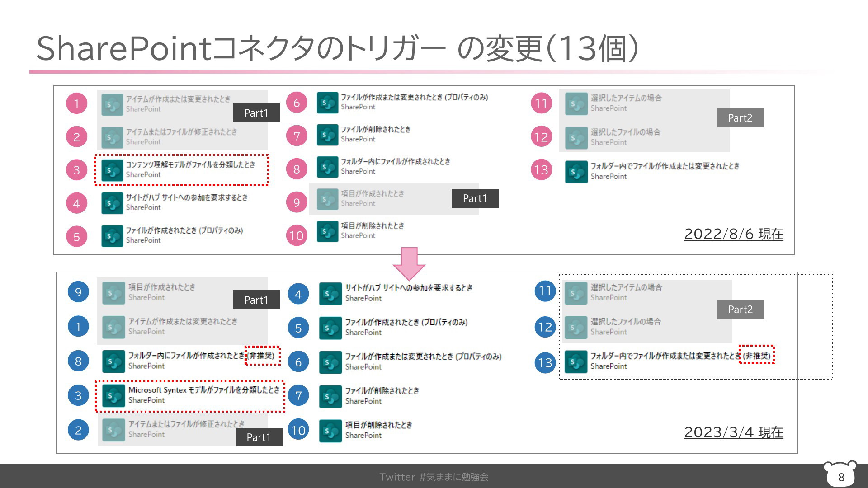Open SharePoint icon for ファイルが作成または変更されたとき (プロパティのみ), 2022/8/6 list

pos(327,103)
